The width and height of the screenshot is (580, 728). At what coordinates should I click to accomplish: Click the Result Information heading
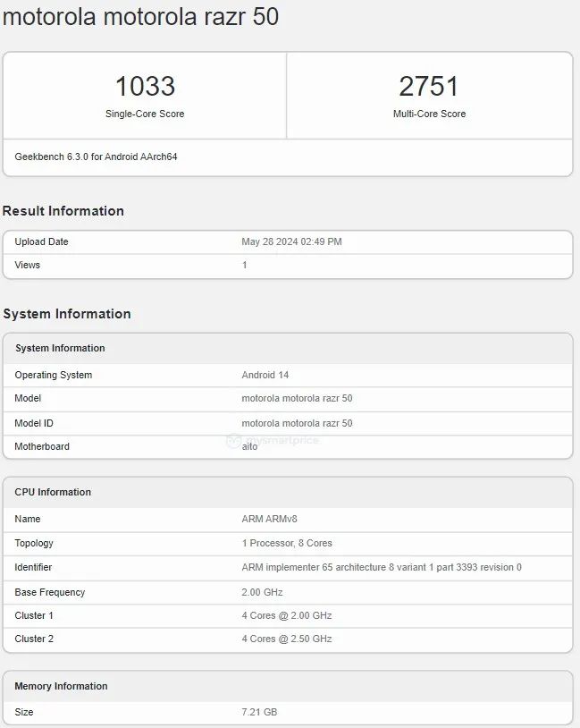pyautogui.click(x=63, y=211)
